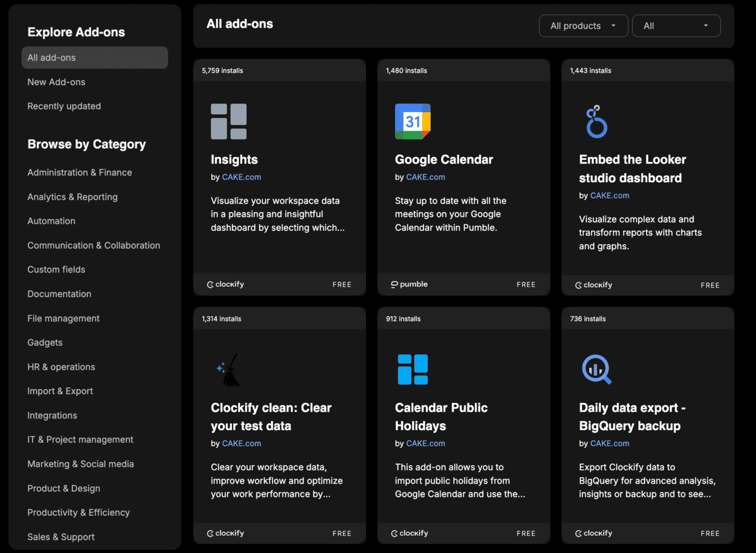Screen dimensions: 756x553
Task: Open Calendar Public Holidays title
Action: click(x=441, y=417)
